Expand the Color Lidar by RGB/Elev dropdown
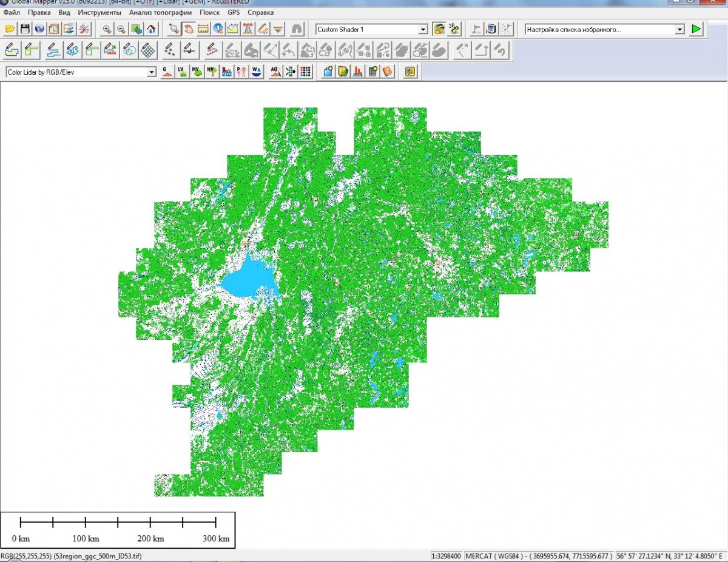Screen dimensions: 728x562 pos(152,72)
